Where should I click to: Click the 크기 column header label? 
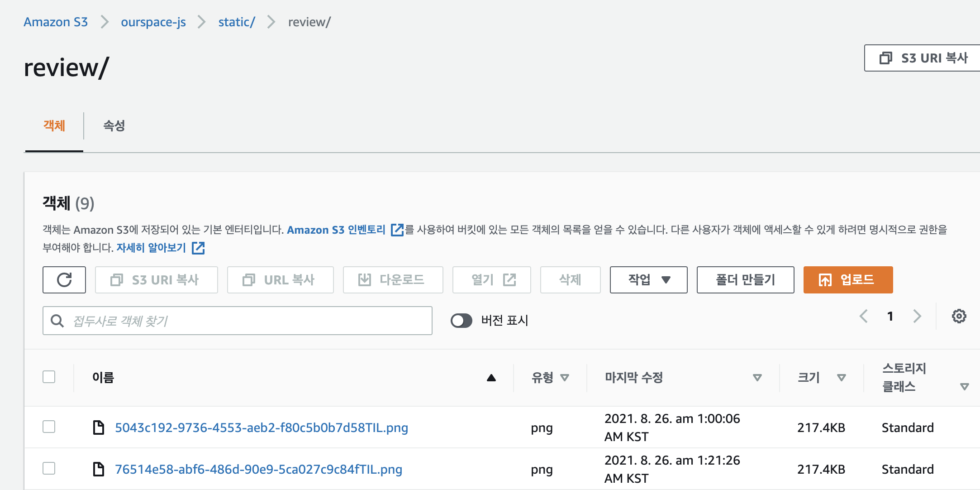(x=809, y=377)
